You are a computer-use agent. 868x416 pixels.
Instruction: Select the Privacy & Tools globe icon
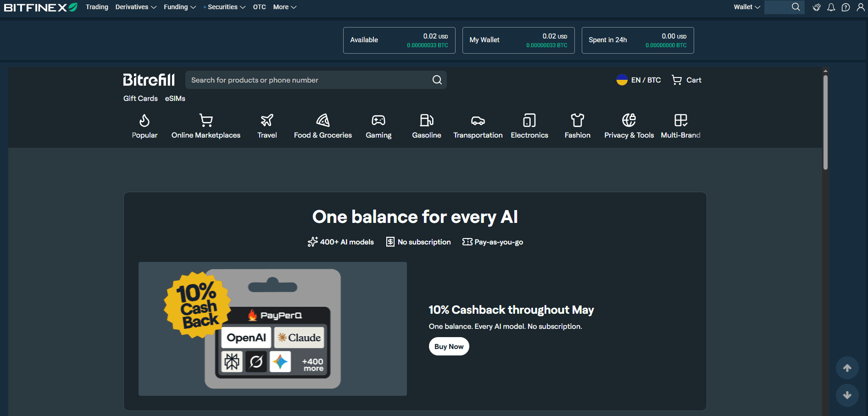tap(629, 120)
